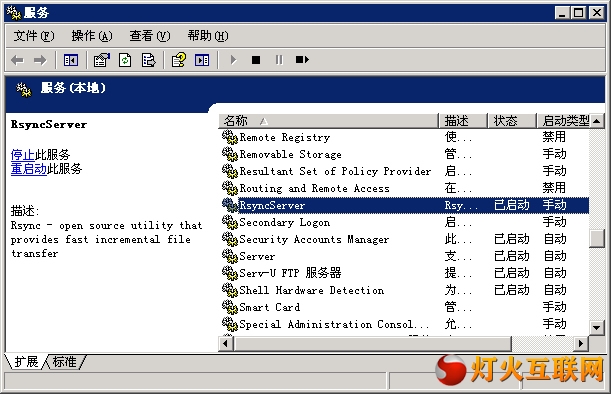611x394 pixels.
Task: Select the Routing and Remote Access name
Action: pyautogui.click(x=314, y=189)
